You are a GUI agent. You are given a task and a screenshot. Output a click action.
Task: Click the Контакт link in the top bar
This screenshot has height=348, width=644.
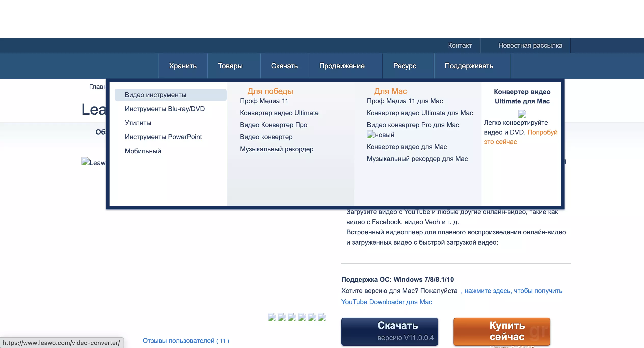[x=460, y=45]
